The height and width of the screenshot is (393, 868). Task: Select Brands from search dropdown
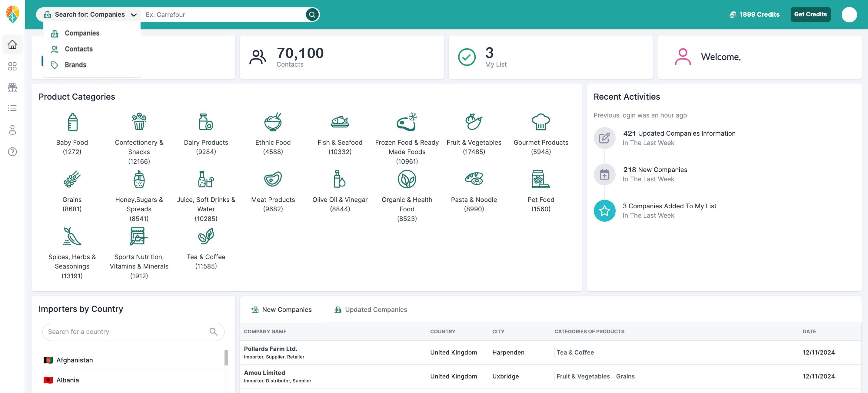(x=75, y=65)
